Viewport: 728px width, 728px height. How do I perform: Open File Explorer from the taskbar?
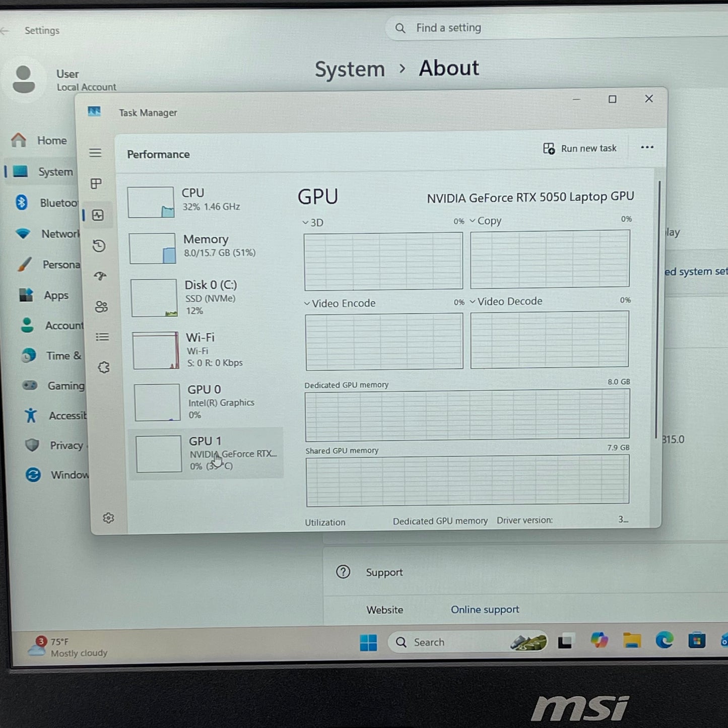(x=632, y=640)
